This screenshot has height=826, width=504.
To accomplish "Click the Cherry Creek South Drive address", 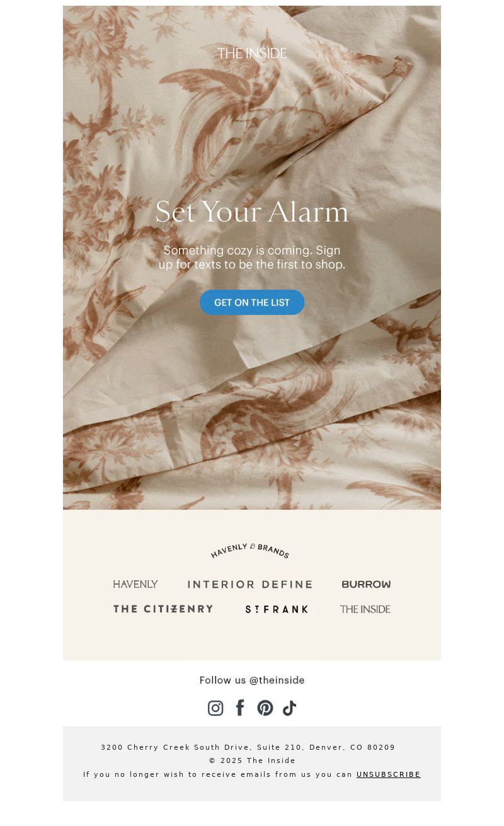I will point(248,747).
